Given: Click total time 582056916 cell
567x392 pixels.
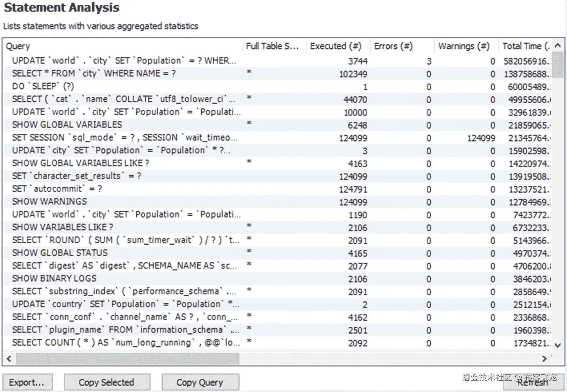Looking at the screenshot, I should [x=527, y=61].
